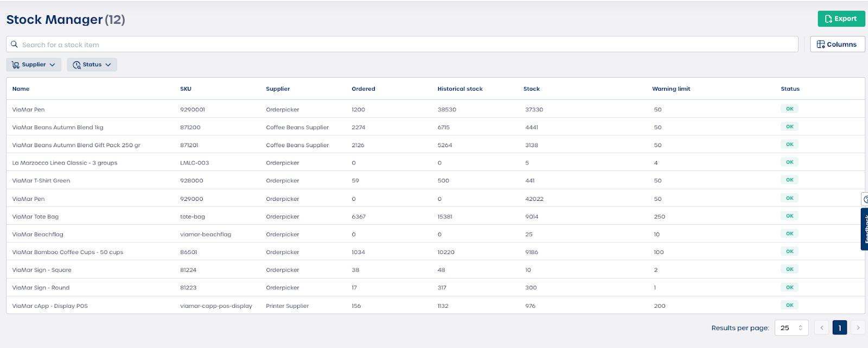Click the Historical stock column header
The width and height of the screenshot is (868, 348).
point(459,89)
